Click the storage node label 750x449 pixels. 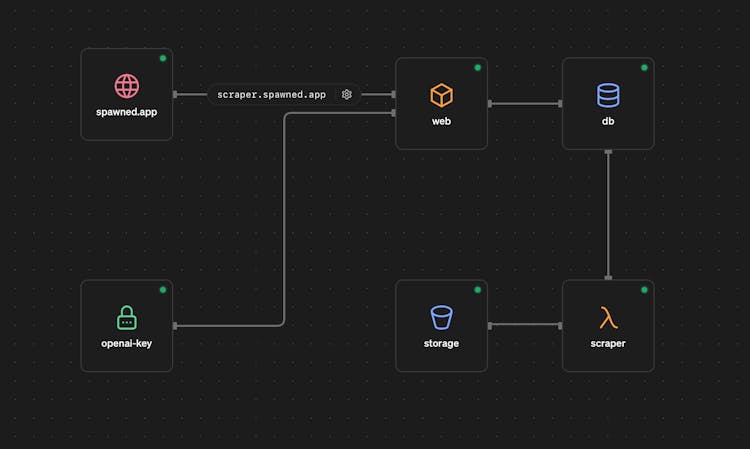point(441,343)
